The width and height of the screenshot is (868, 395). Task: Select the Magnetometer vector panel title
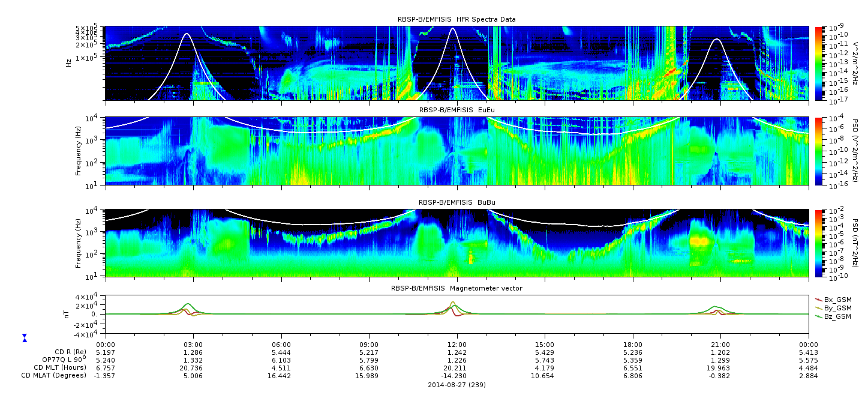click(456, 288)
